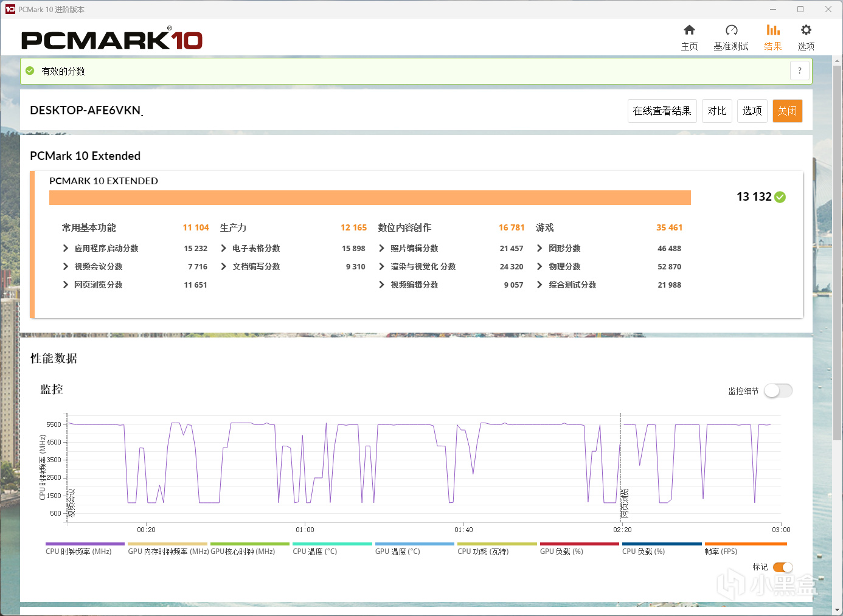Select CPU 温度 legend swatch
The width and height of the screenshot is (843, 616).
332,544
